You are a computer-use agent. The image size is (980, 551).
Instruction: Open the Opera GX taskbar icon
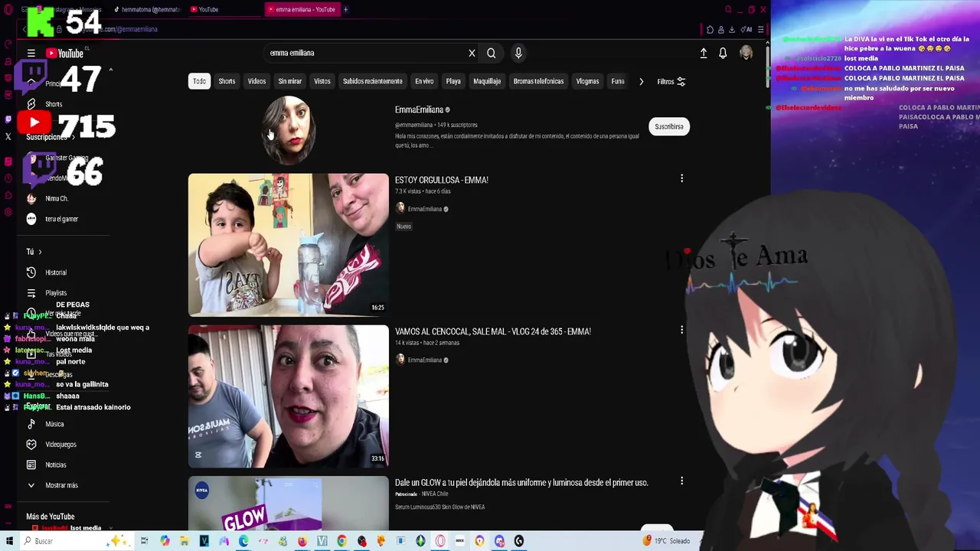[x=440, y=541]
